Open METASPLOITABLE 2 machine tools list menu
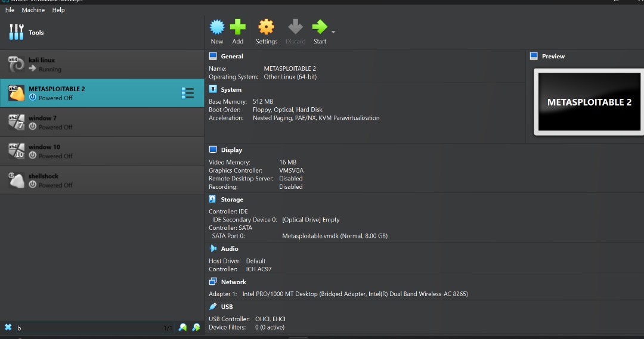The width and height of the screenshot is (644, 339). point(188,93)
